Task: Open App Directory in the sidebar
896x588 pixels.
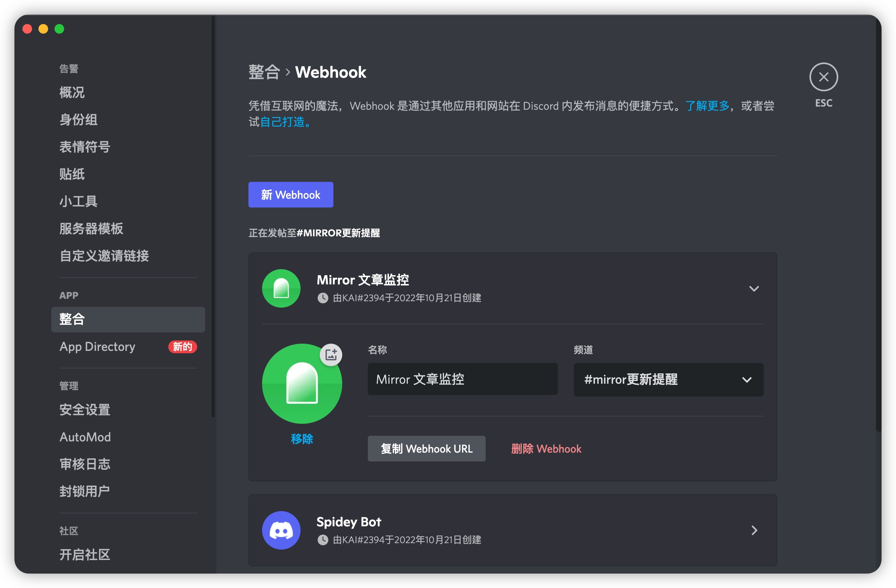Action: (x=97, y=346)
